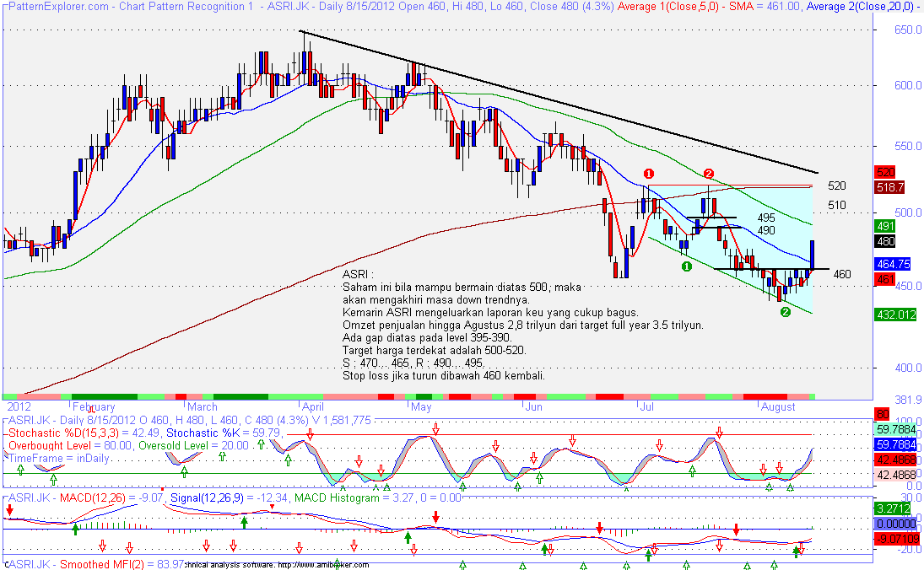Click the 'Ada gap diatas pada level 395-390' line

427,338
